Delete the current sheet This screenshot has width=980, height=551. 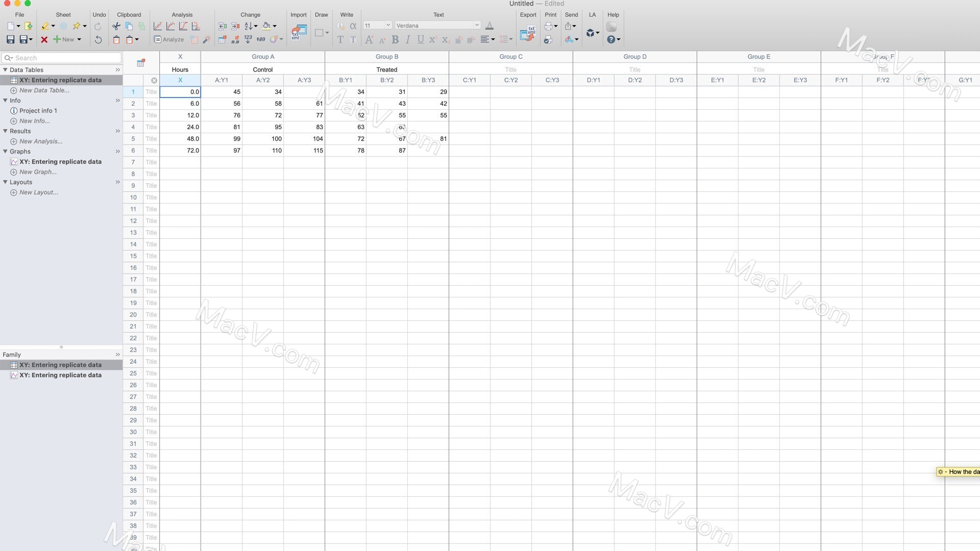[44, 39]
